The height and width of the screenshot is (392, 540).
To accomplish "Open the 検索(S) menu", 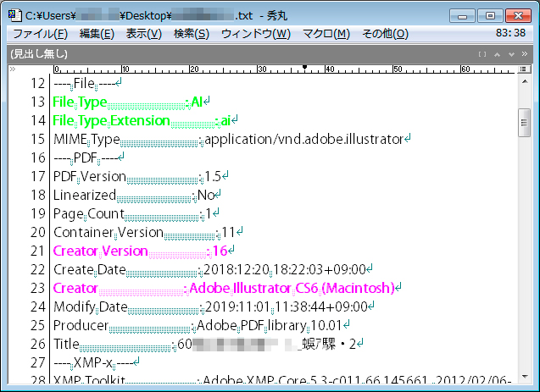I will (x=192, y=34).
